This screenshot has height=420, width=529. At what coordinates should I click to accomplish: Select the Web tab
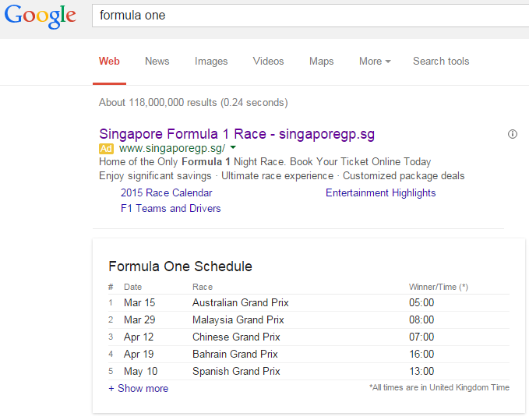[x=109, y=61]
